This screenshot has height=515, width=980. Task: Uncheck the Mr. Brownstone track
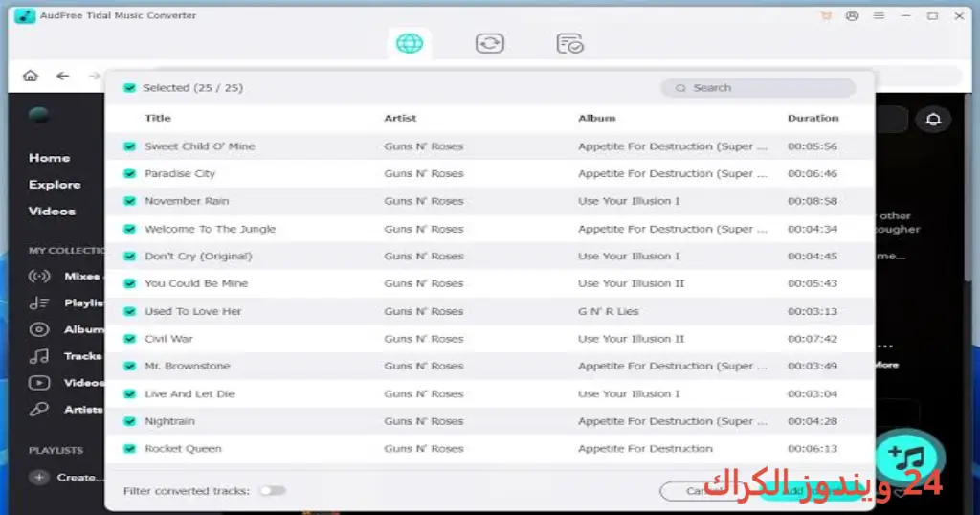[x=129, y=367]
